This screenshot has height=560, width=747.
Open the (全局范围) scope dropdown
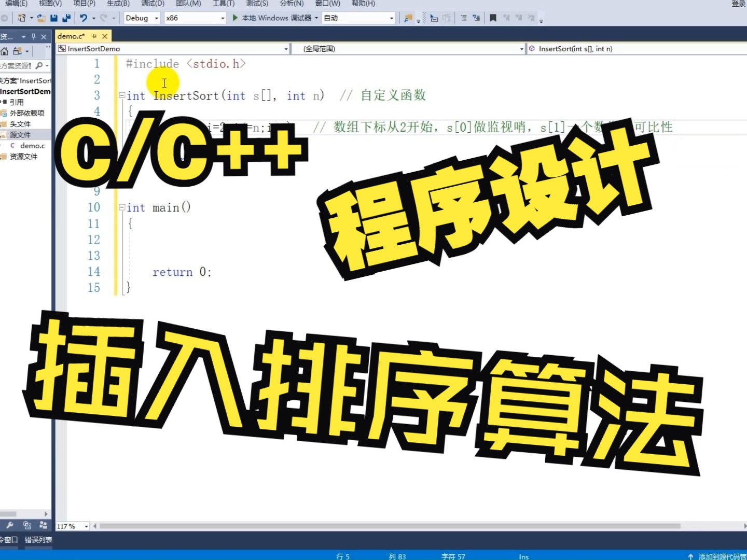click(x=409, y=48)
